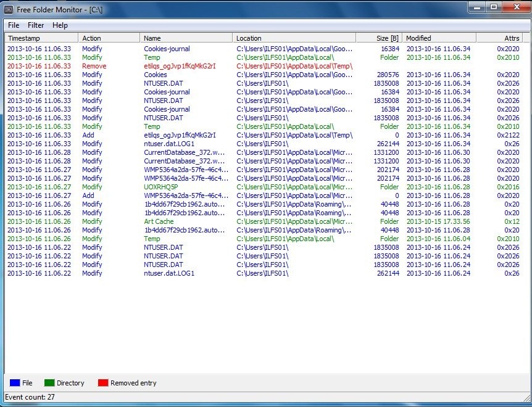
Task: Click the Location column header
Action: pyautogui.click(x=294, y=38)
